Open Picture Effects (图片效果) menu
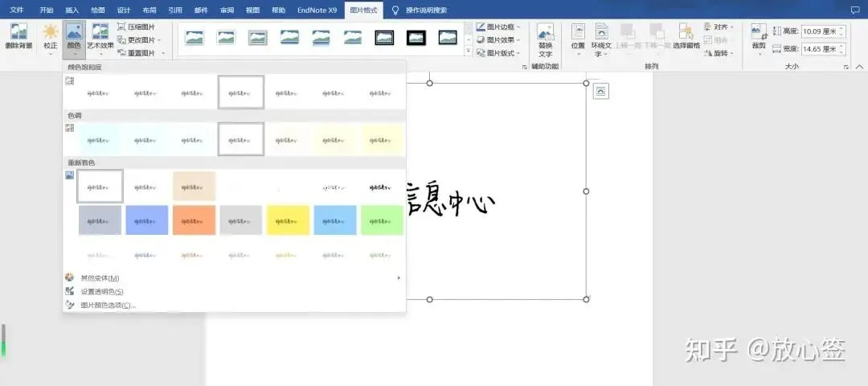 [x=498, y=40]
